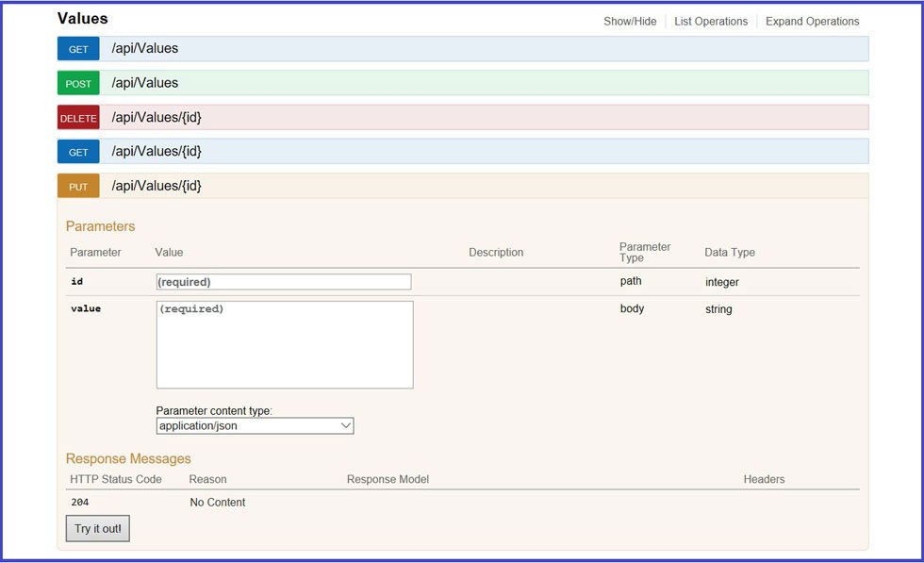Click the orange PUT method badge
This screenshot has height=563, width=924.
point(78,187)
